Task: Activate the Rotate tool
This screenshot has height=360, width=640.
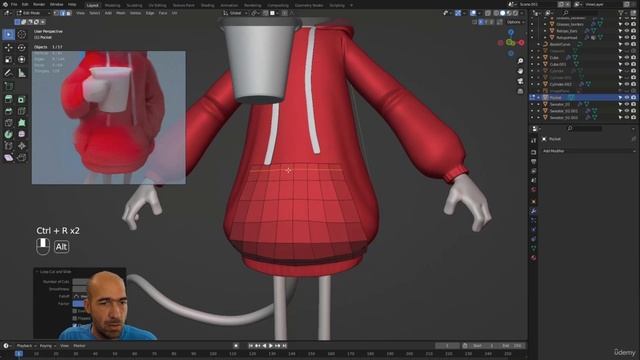Action: pyautogui.click(x=22, y=47)
